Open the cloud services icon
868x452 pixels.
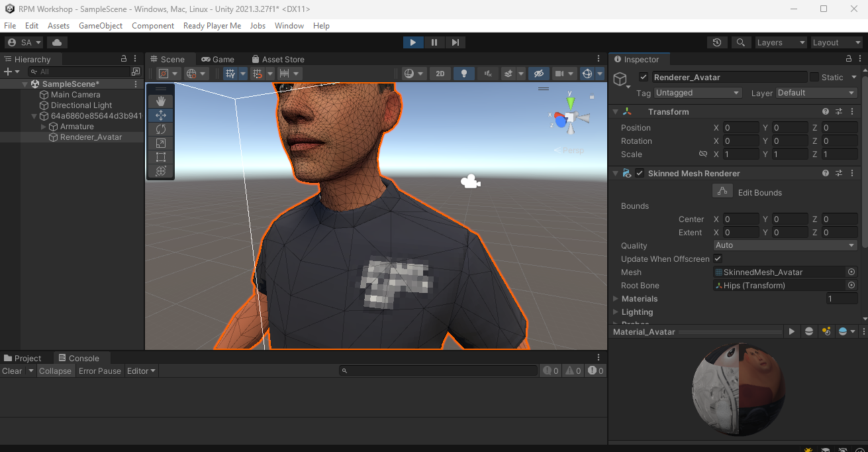(57, 42)
